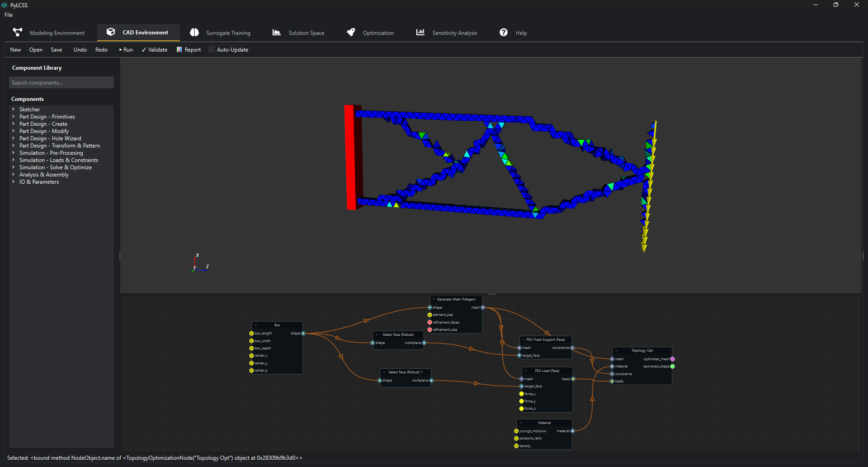The image size is (868, 467).
Task: Click the Modeling Environment network icon
Action: click(18, 33)
